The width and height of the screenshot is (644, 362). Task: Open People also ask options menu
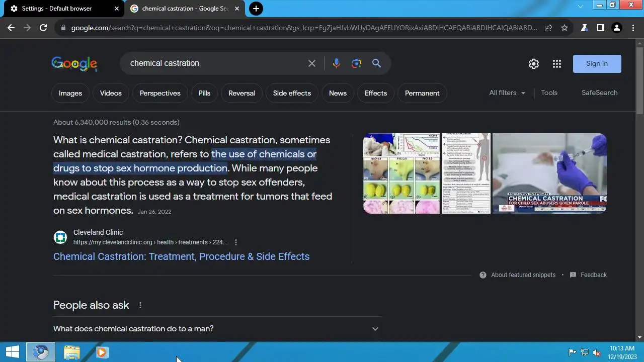[140, 305]
